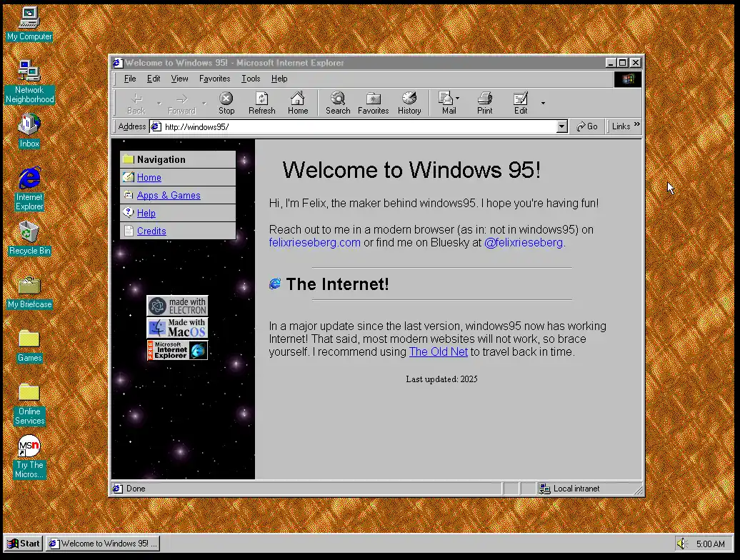Click the Navigation panel header

click(x=178, y=159)
